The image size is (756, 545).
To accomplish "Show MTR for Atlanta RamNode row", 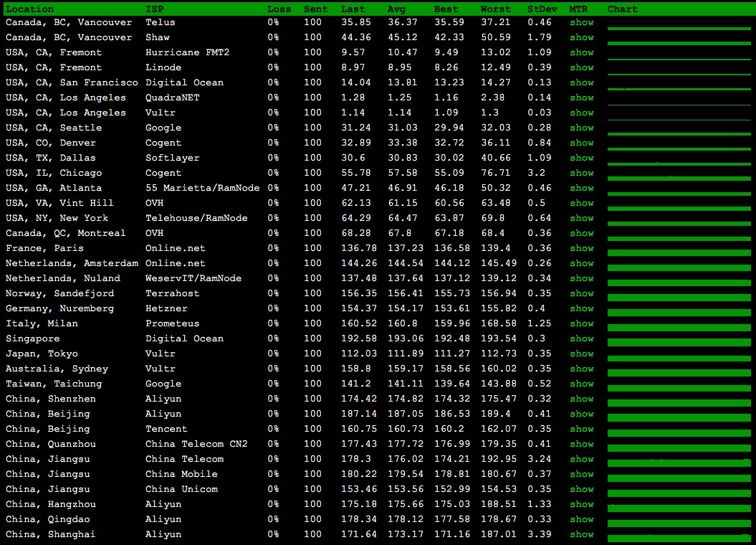I will (x=581, y=188).
